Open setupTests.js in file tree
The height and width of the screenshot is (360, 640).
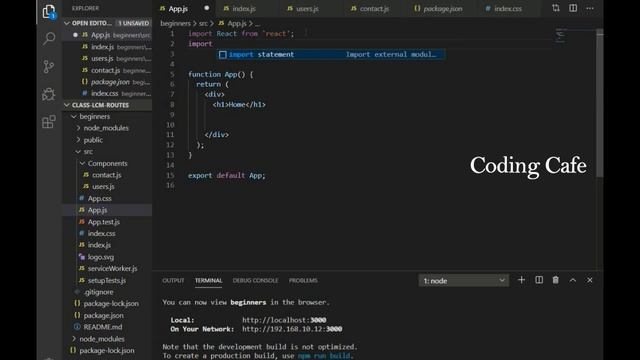coord(107,280)
